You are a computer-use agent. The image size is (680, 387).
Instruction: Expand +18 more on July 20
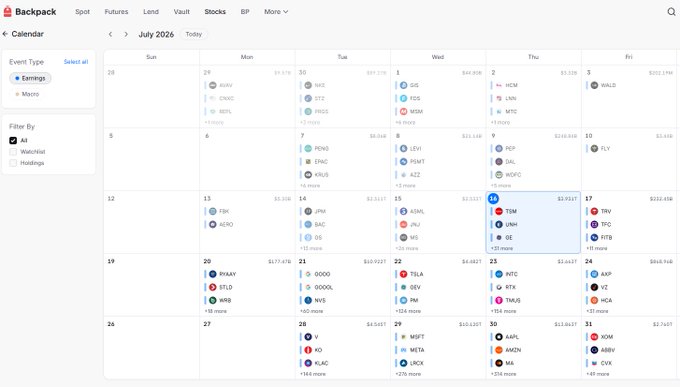pos(216,311)
